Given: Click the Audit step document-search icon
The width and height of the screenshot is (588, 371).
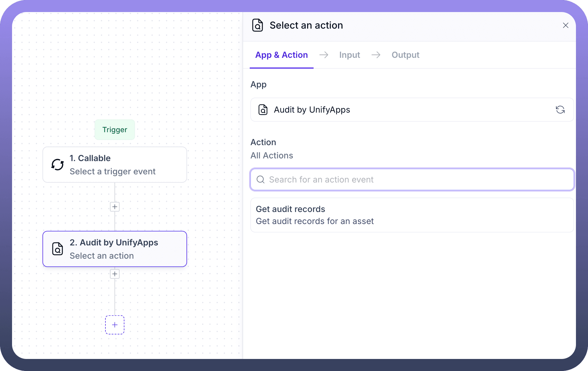Looking at the screenshot, I should pyautogui.click(x=58, y=249).
